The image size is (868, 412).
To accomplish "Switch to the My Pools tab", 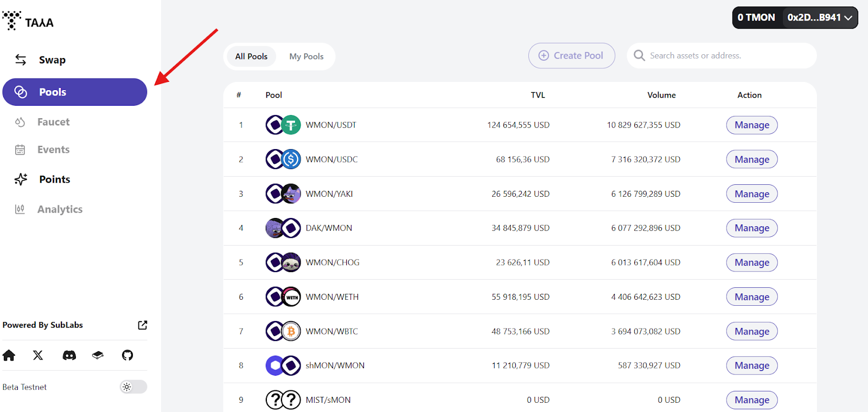I will [x=307, y=56].
